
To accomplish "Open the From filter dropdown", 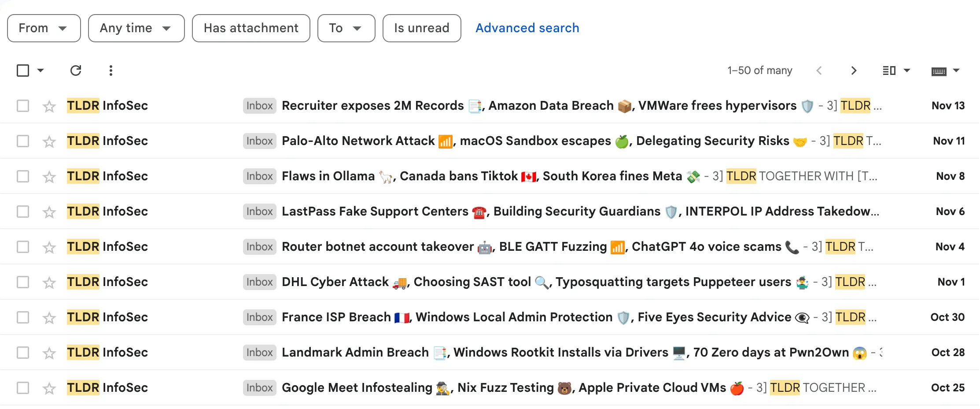I will [44, 28].
